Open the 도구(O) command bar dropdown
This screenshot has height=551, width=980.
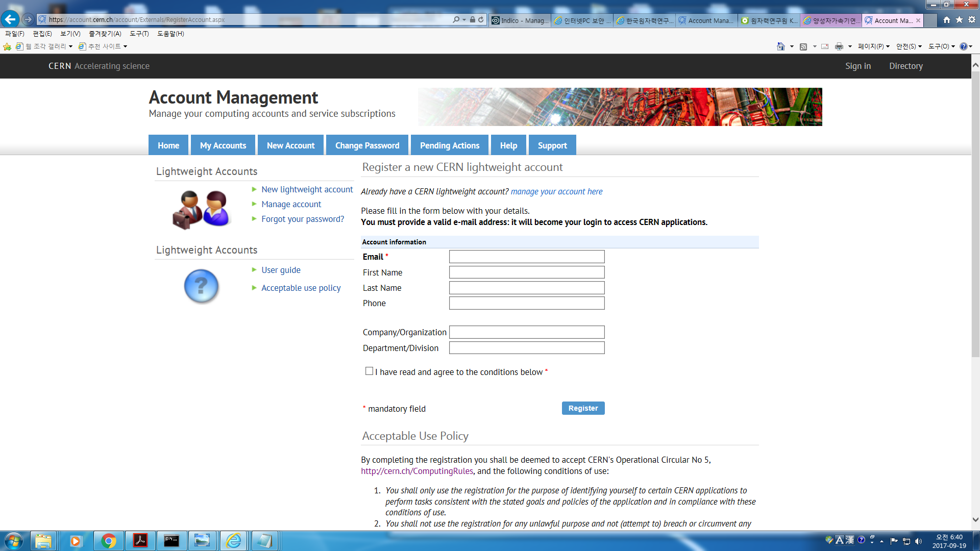tap(941, 46)
